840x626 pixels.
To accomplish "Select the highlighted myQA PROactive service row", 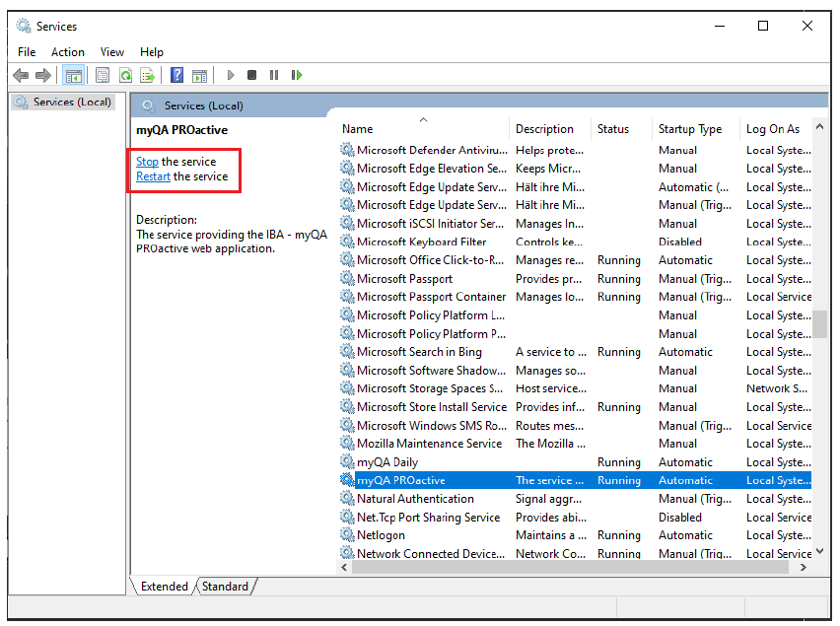I will (x=576, y=480).
